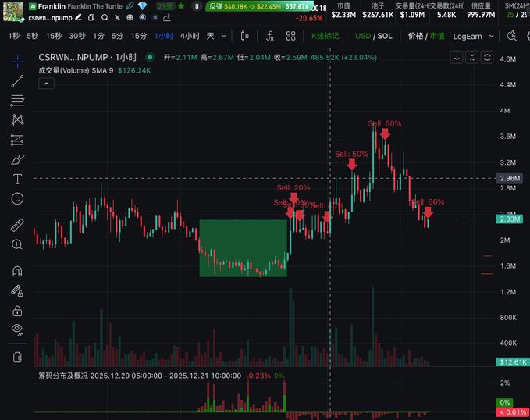Switch to 30秒 interval

[x=77, y=36]
